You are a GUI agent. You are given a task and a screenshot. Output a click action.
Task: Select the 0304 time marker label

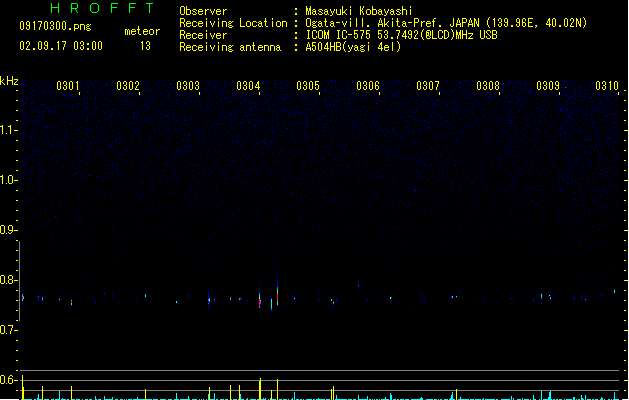pos(248,85)
